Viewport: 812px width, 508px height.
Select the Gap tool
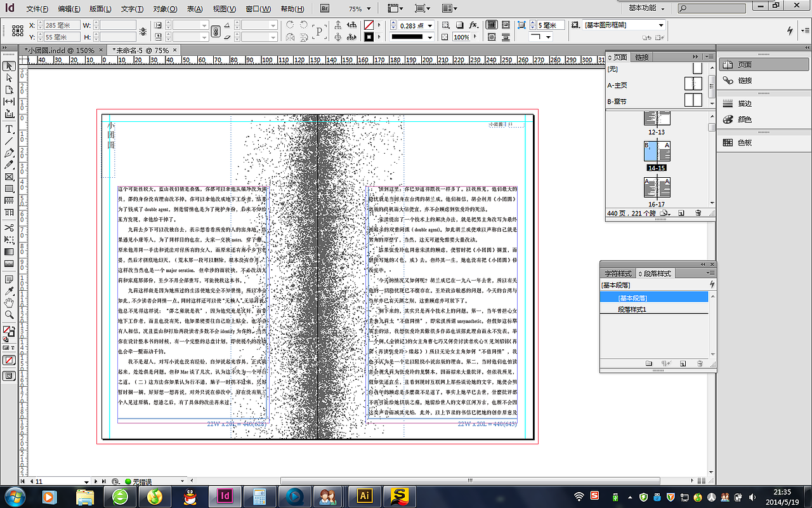(9, 102)
